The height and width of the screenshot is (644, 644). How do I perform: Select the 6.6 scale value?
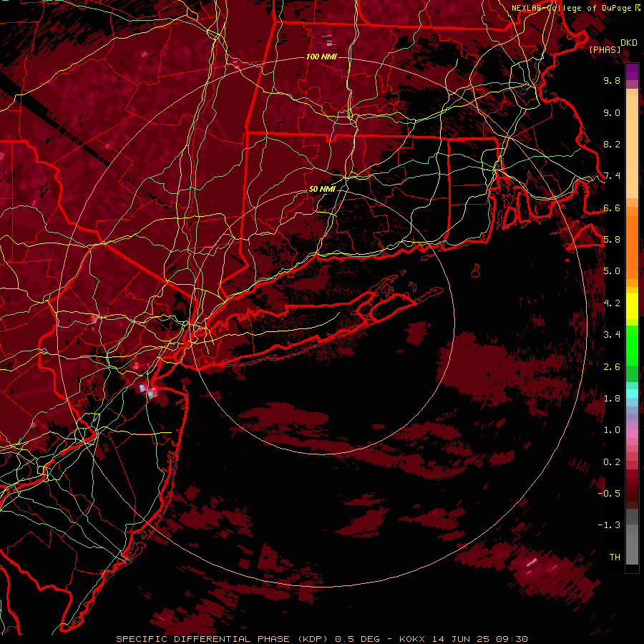[x=612, y=208]
